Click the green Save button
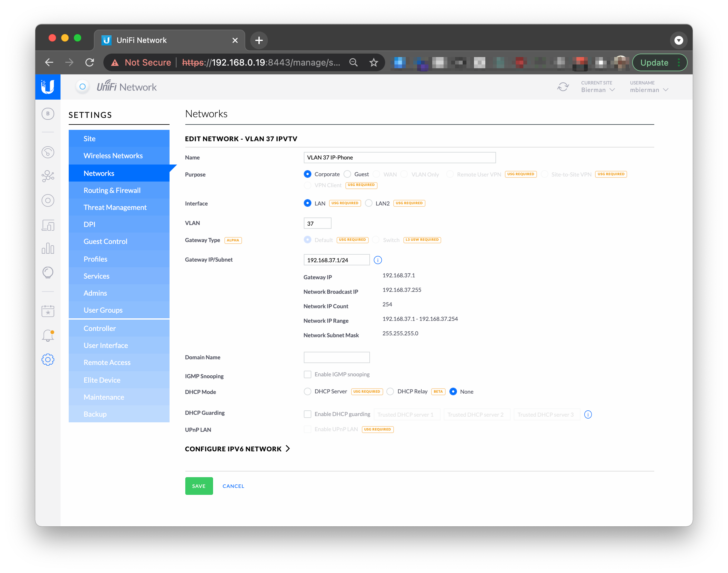 click(199, 486)
